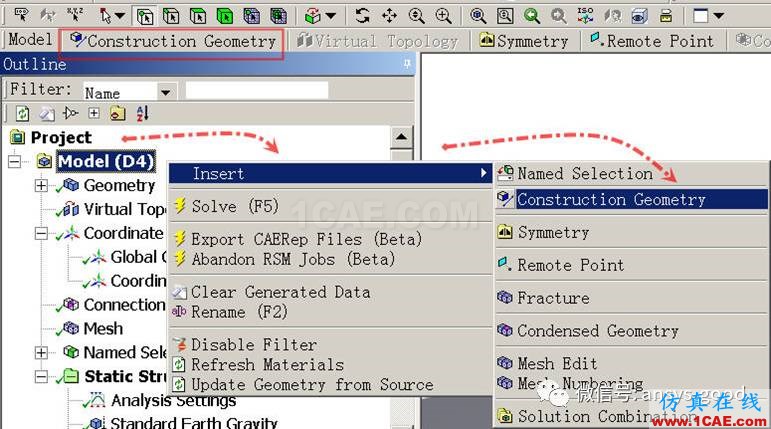Insert Remote Point from the submenu
The height and width of the screenshot is (429, 771).
tap(631, 265)
